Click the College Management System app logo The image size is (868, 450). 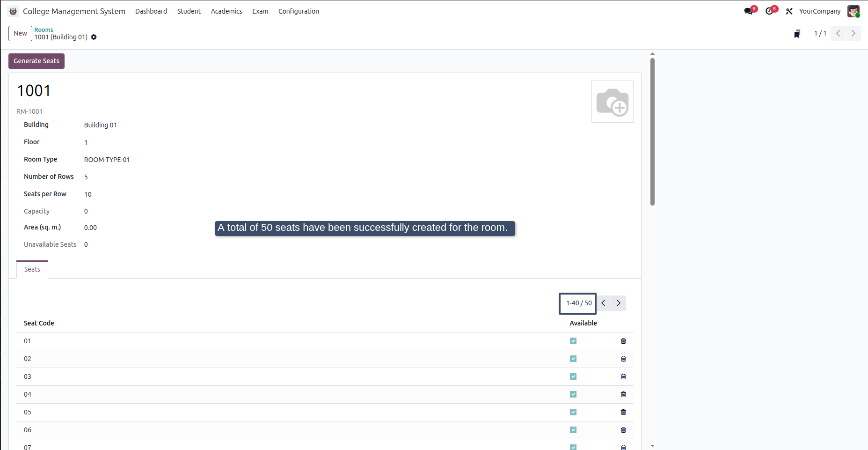[13, 11]
